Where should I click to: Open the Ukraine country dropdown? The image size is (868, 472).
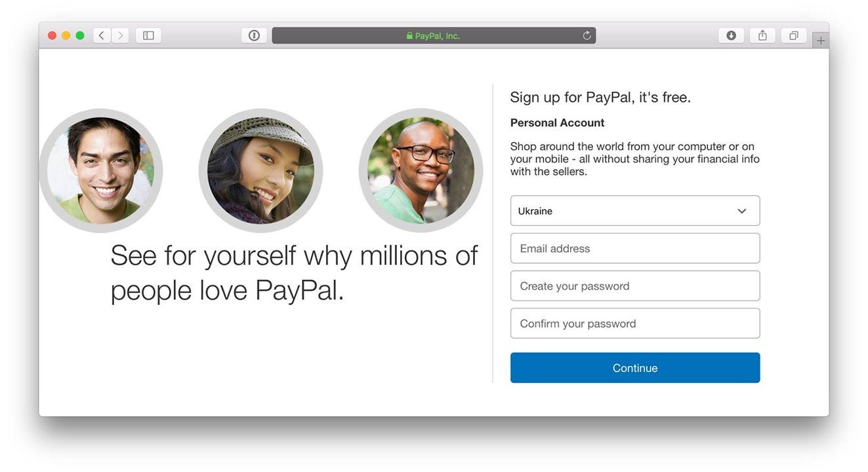[x=635, y=210]
